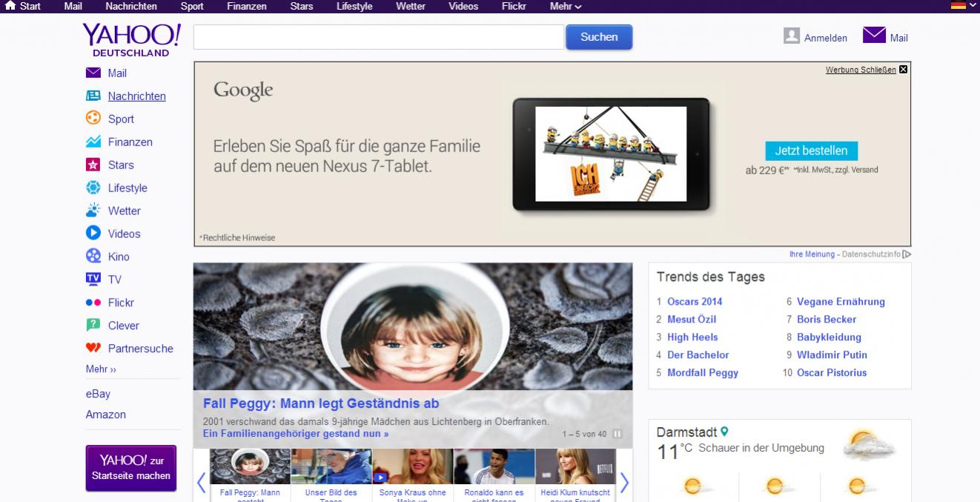980x502 pixels.
Task: Expand the Mehr menu in top bar
Action: coord(566,6)
